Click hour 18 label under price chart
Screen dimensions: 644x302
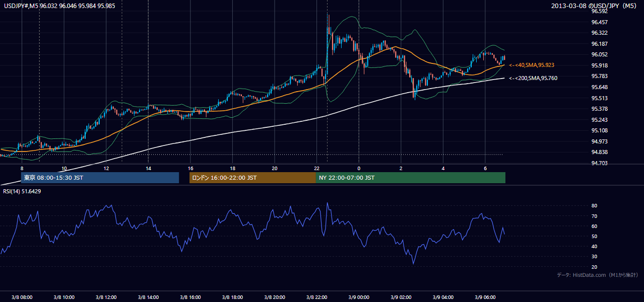click(232, 168)
